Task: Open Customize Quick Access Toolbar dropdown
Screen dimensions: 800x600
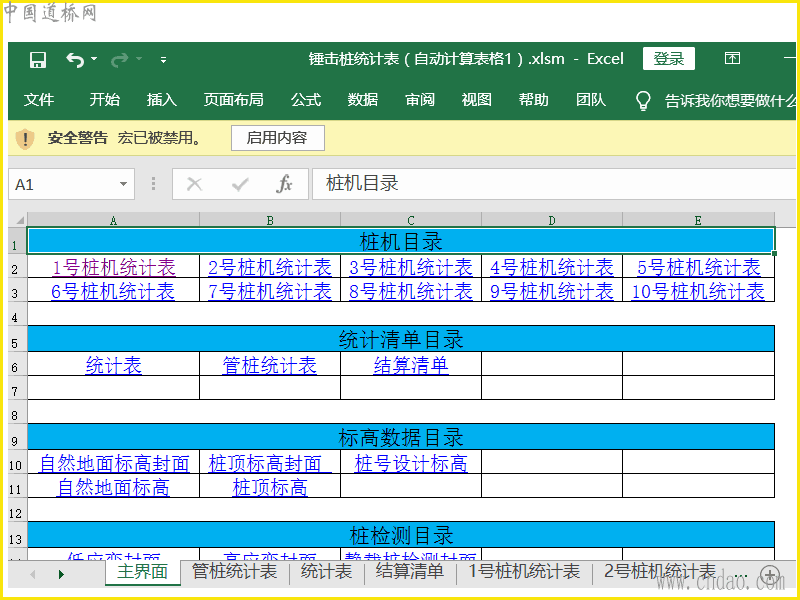Action: tap(164, 60)
